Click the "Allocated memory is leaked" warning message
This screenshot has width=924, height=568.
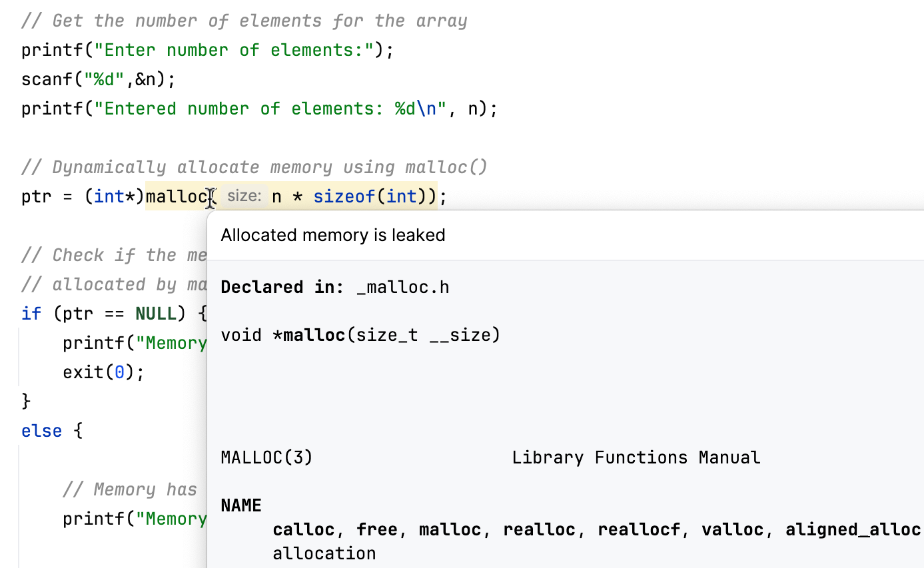click(332, 235)
